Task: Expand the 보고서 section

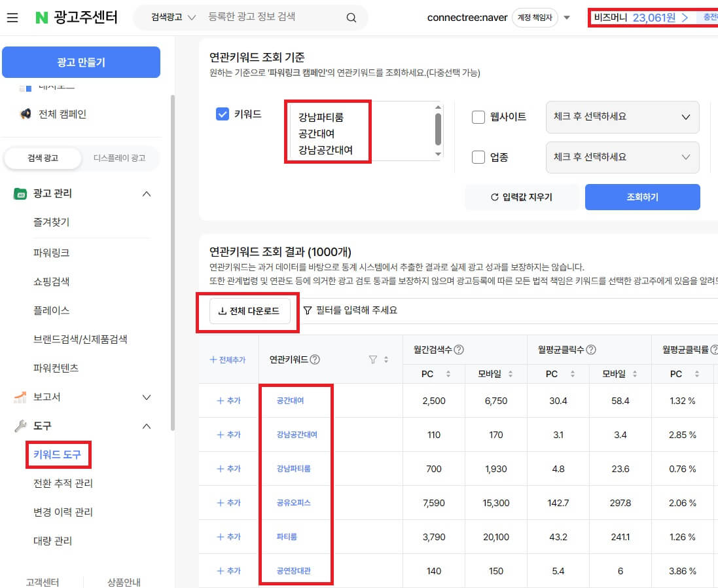Action: pyautogui.click(x=147, y=397)
